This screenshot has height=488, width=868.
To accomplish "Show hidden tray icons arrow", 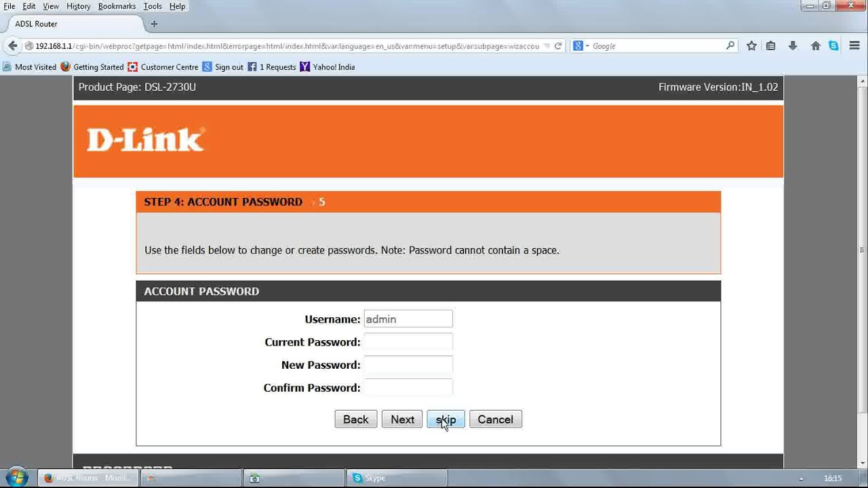I will click(x=802, y=479).
